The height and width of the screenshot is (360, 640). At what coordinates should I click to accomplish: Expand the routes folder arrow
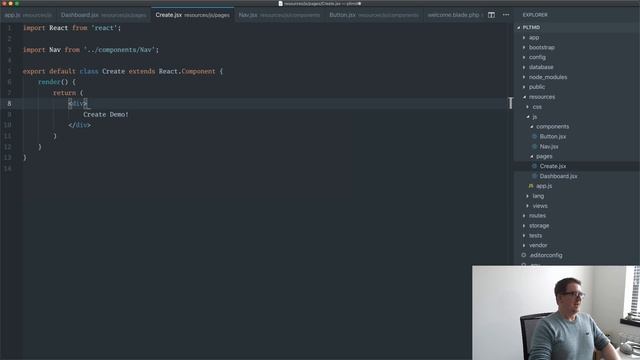coord(524,216)
